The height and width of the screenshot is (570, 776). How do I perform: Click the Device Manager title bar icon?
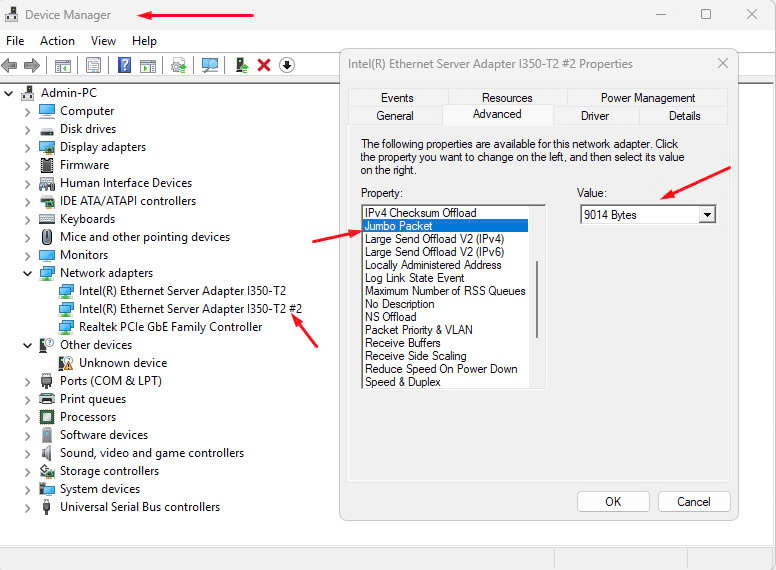11,14
